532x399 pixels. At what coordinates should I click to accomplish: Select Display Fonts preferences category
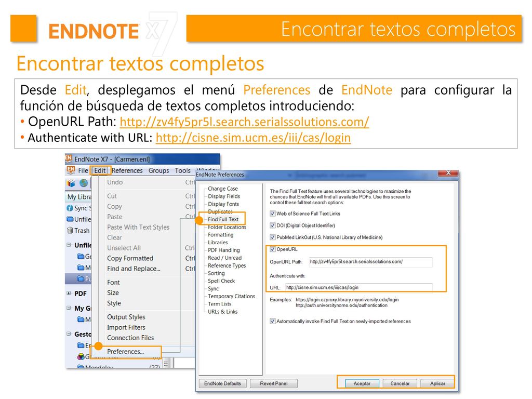click(x=223, y=204)
